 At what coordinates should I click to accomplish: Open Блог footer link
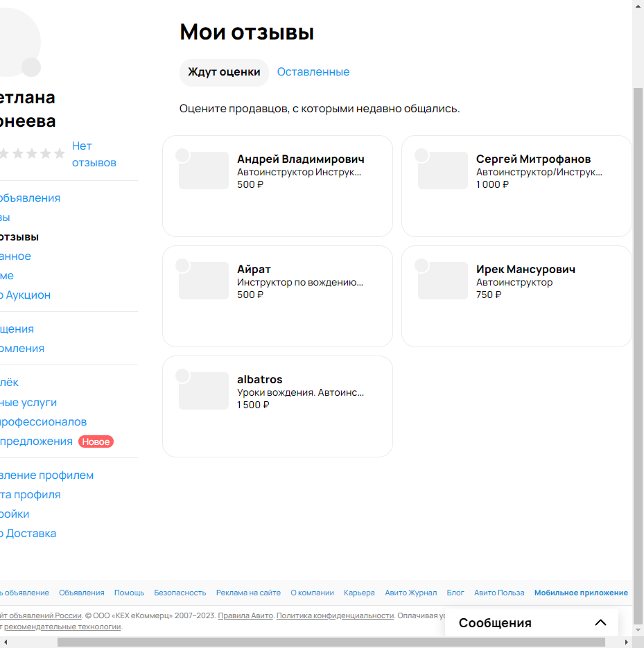pyautogui.click(x=455, y=593)
